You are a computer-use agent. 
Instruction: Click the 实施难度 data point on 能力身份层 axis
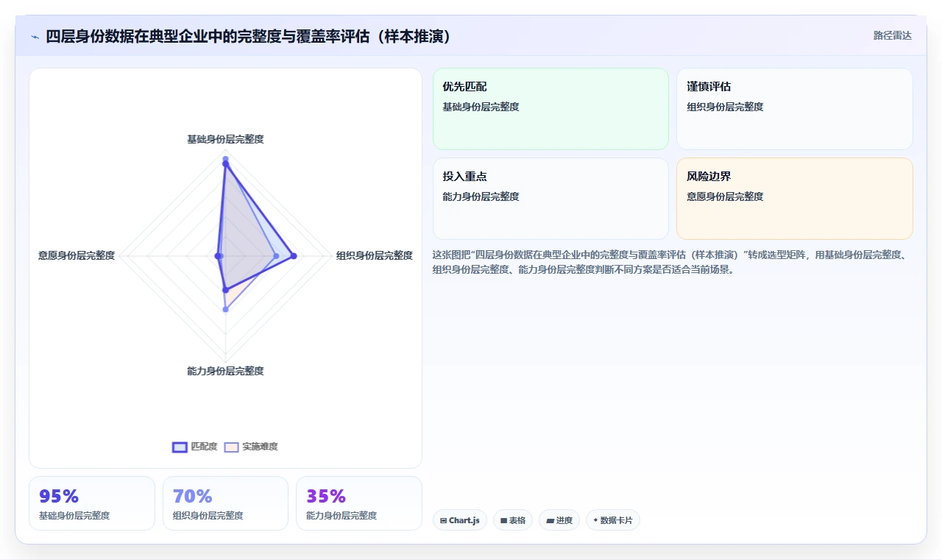[225, 310]
